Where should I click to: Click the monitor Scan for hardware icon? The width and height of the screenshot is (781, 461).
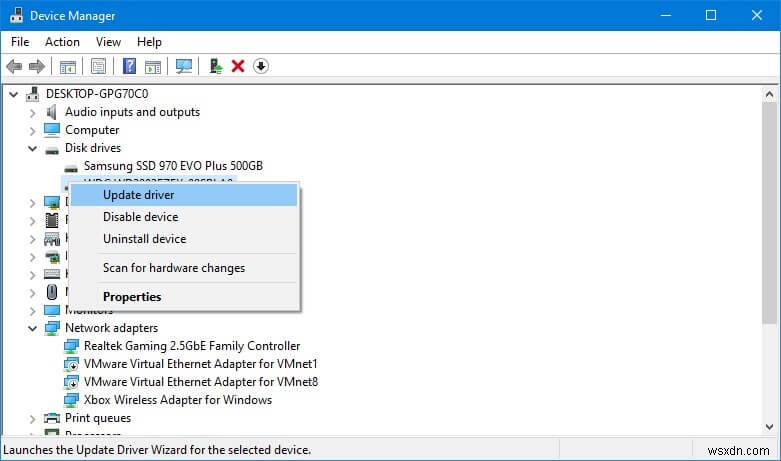[x=184, y=66]
